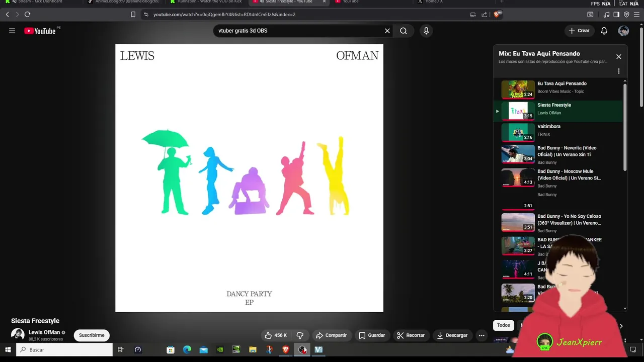Image resolution: width=644 pixels, height=362 pixels.
Task: Switch to OBS Studio taskbar icon
Action: pyautogui.click(x=302, y=349)
